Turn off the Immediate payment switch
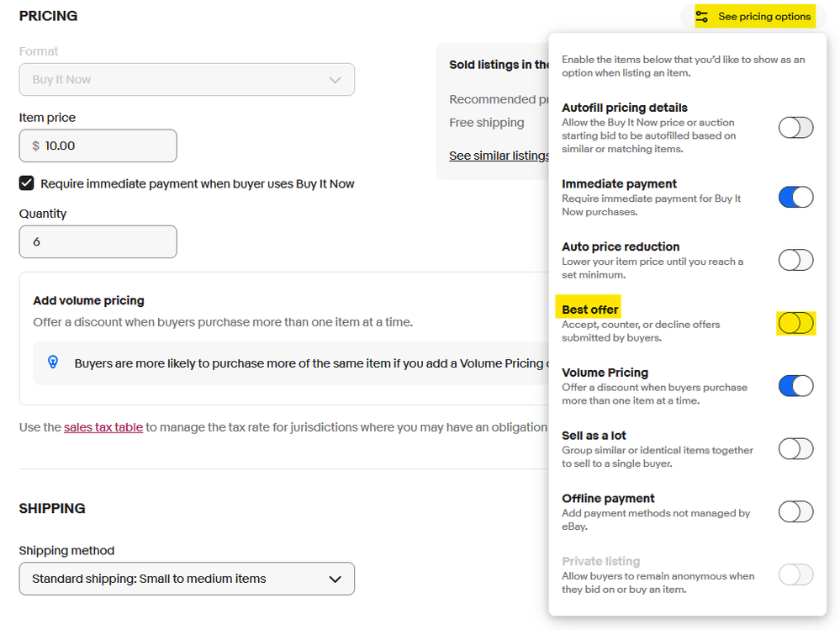The width and height of the screenshot is (840, 630). (795, 197)
